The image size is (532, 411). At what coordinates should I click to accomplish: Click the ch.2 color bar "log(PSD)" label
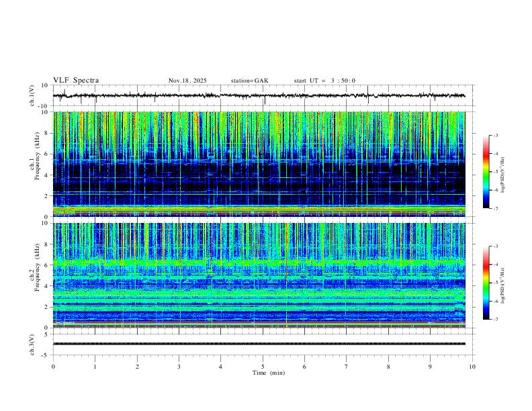502,285
